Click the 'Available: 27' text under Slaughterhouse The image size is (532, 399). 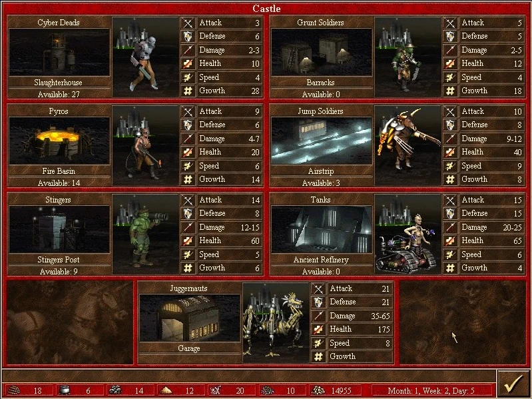[59, 95]
